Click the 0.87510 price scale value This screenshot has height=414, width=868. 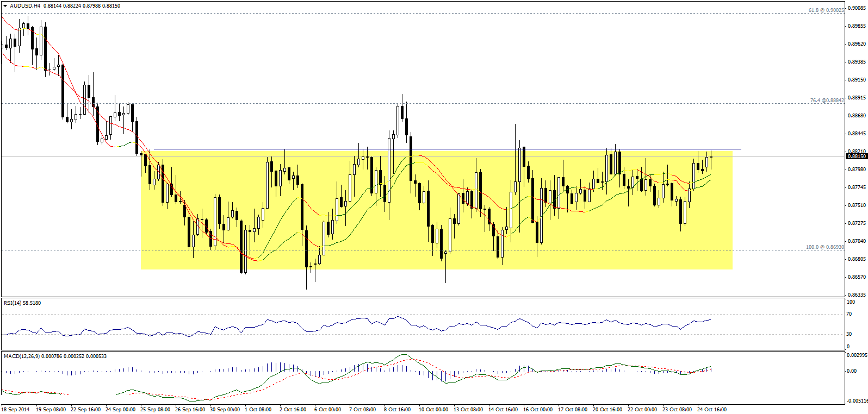(857, 205)
